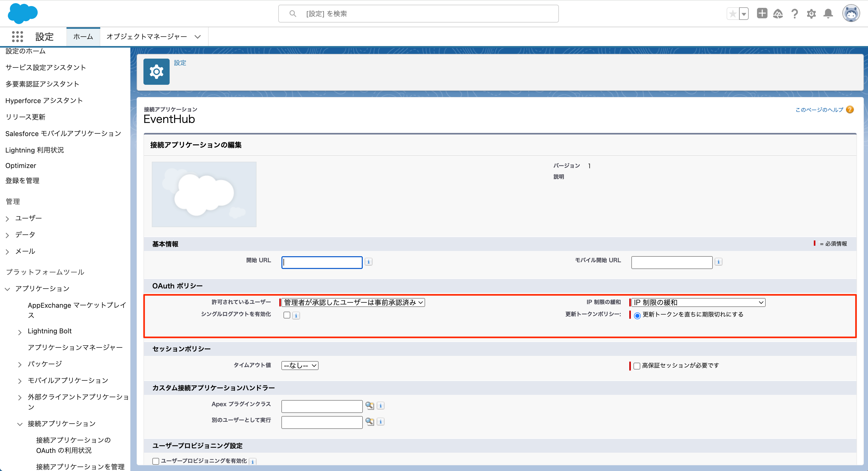Open オブジェクトマネージャー tab dropdown chevron
The width and height of the screenshot is (868, 471).
coord(197,37)
